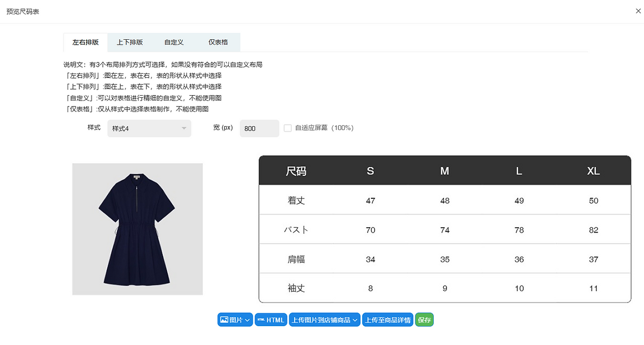Click the 着丈 value 50
This screenshot has width=644, height=345.
(x=593, y=200)
